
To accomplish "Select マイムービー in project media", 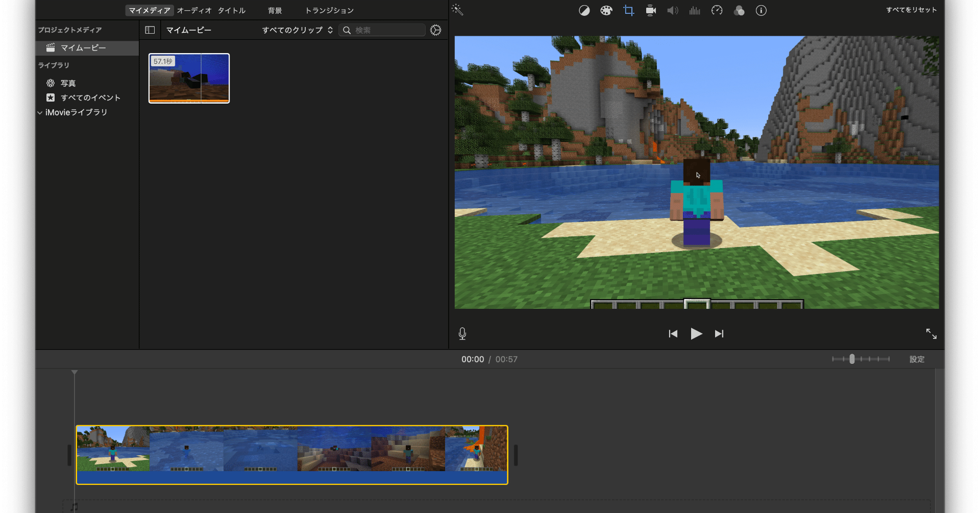I will 87,48.
